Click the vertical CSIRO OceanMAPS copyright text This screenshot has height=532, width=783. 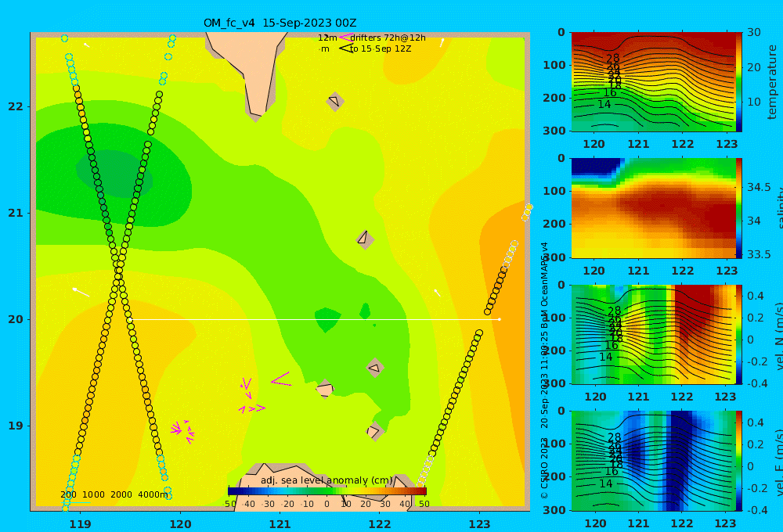[544, 370]
